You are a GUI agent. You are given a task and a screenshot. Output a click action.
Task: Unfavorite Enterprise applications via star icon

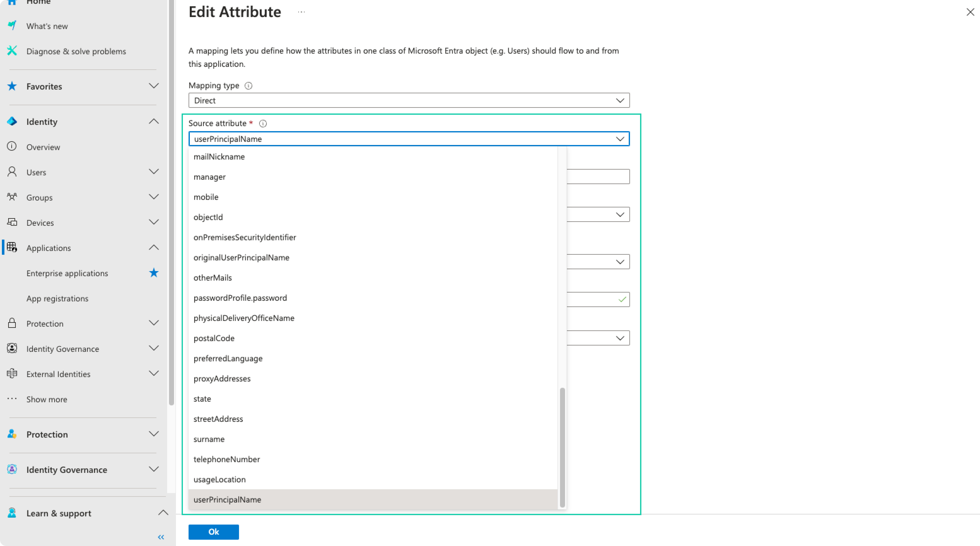154,273
